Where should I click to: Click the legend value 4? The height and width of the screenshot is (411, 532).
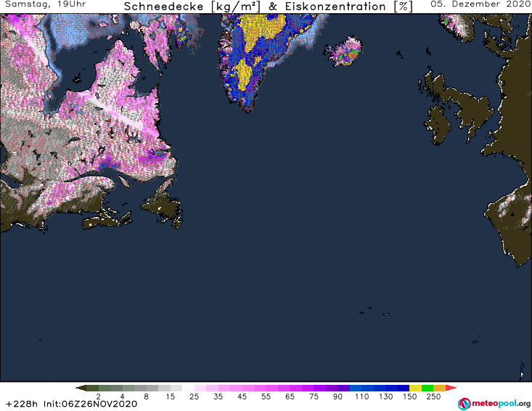click(x=122, y=396)
